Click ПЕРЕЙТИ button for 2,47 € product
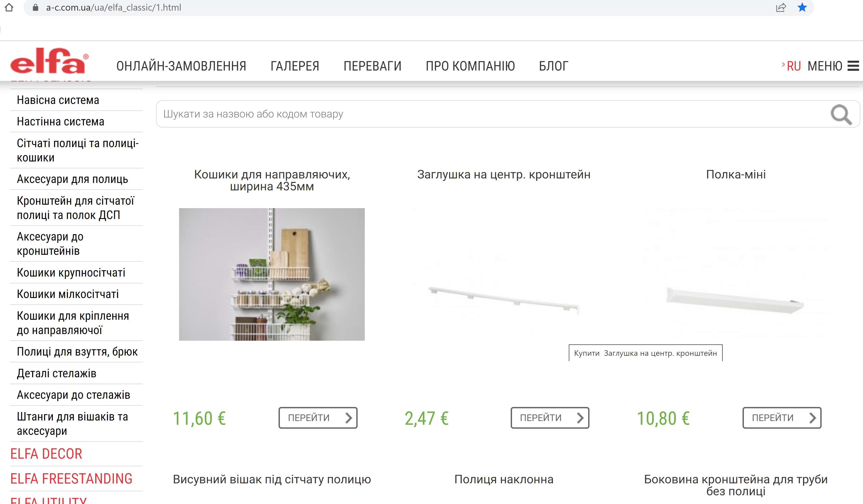Viewport: 863px width, 504px height. pos(550,418)
